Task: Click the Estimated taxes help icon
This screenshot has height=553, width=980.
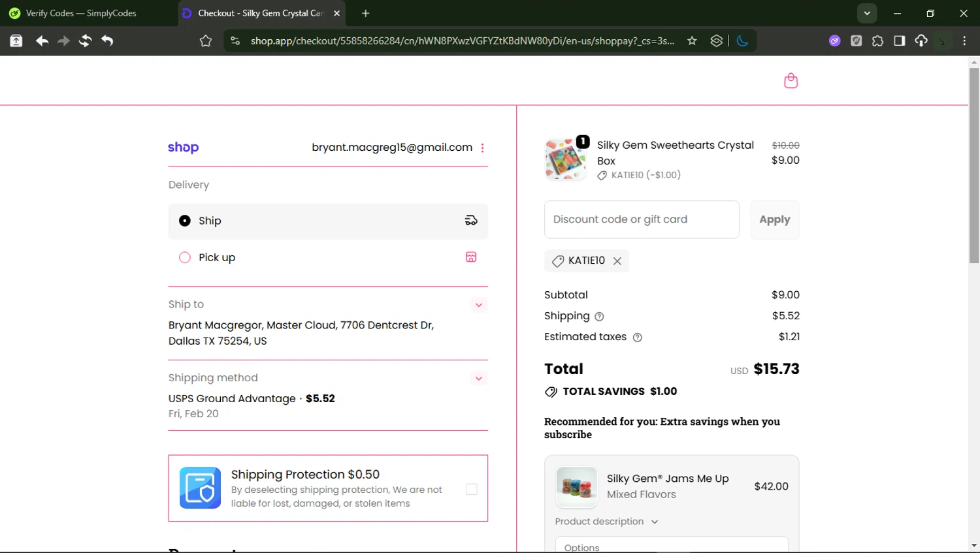Action: click(638, 338)
